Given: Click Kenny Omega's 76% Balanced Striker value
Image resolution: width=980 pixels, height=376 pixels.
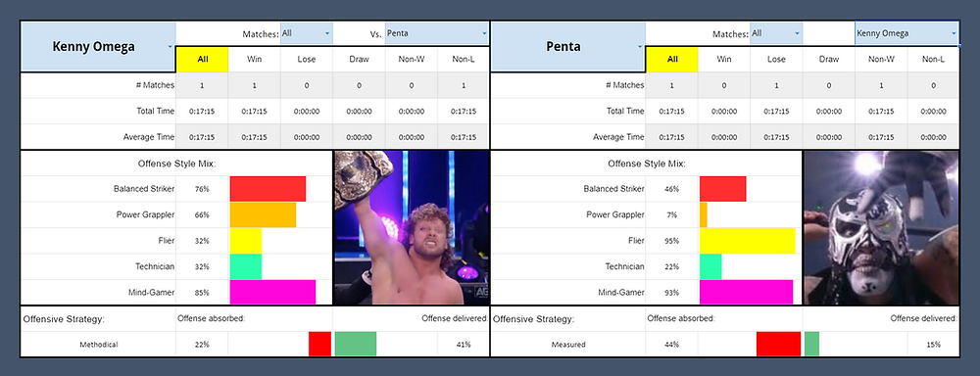Looking at the screenshot, I should coord(202,189).
